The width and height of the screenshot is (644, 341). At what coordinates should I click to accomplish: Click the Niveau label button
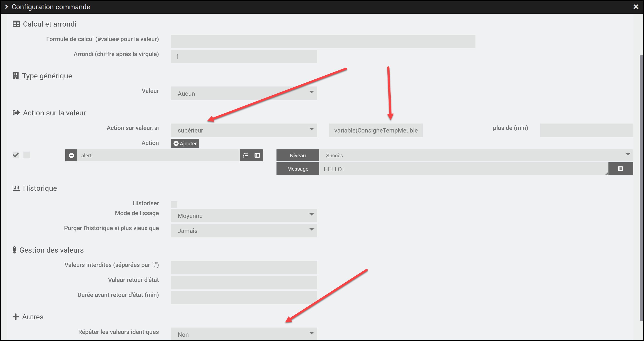297,155
